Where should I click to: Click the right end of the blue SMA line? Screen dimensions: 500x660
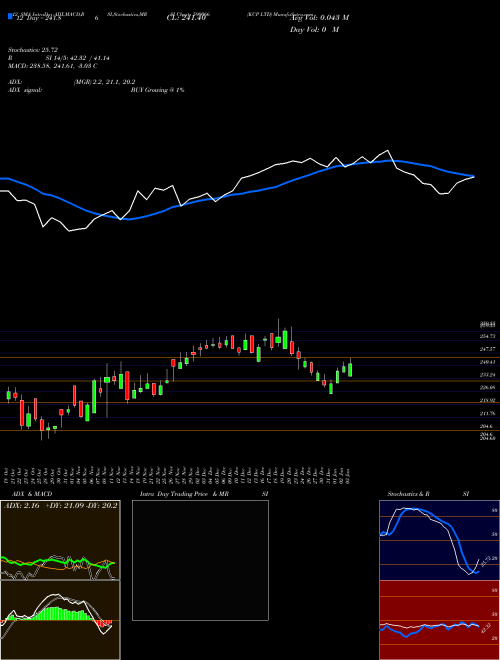pyautogui.click(x=474, y=176)
